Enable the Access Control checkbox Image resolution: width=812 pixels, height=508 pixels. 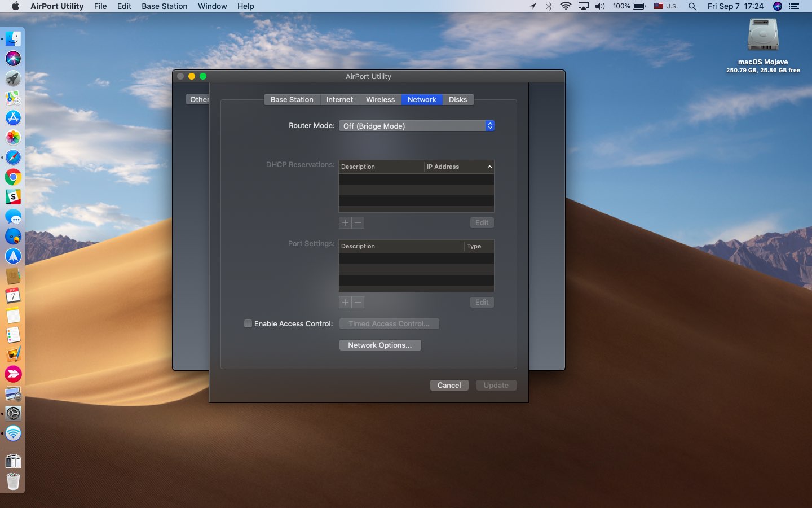point(248,323)
